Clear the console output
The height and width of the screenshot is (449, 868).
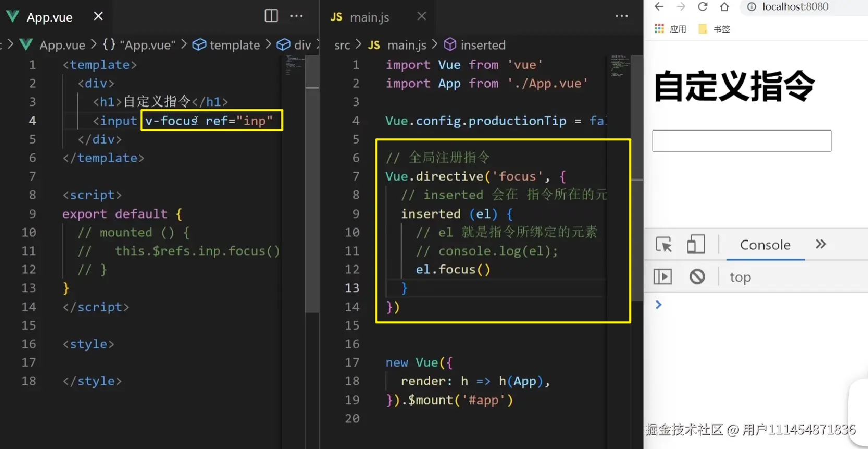(697, 276)
